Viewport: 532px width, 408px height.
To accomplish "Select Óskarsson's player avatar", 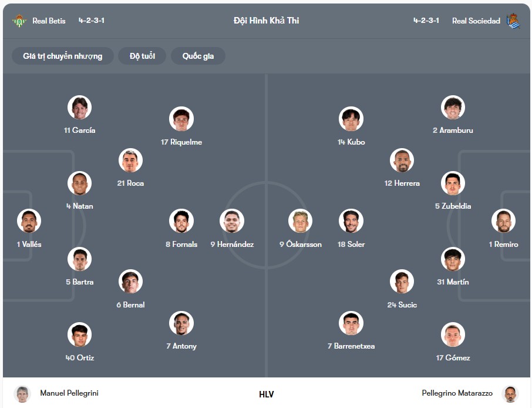I will [x=300, y=221].
